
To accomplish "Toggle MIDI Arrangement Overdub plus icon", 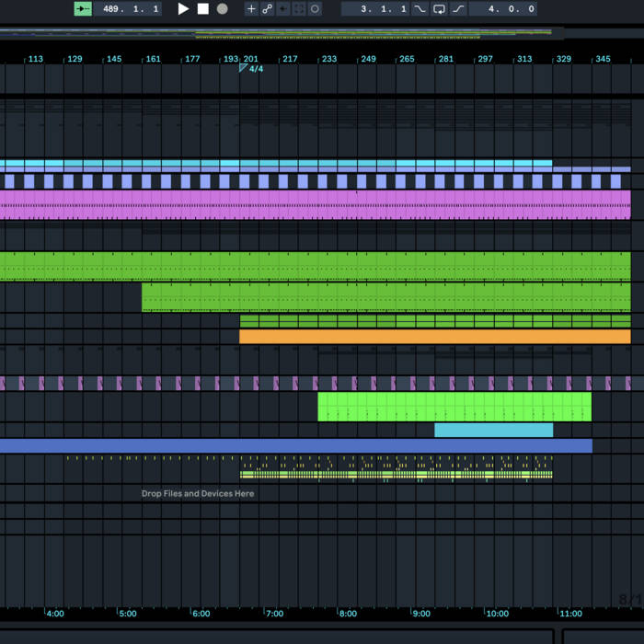I will (x=251, y=9).
